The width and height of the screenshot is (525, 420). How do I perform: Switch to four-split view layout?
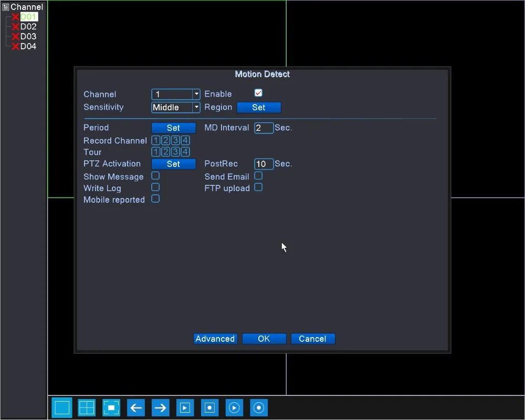coord(87,407)
